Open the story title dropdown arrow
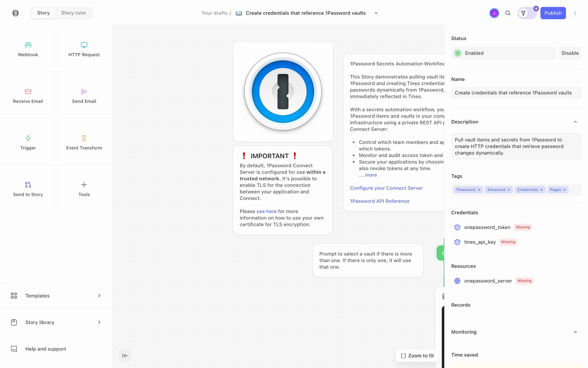The width and height of the screenshot is (588, 368). [x=376, y=13]
